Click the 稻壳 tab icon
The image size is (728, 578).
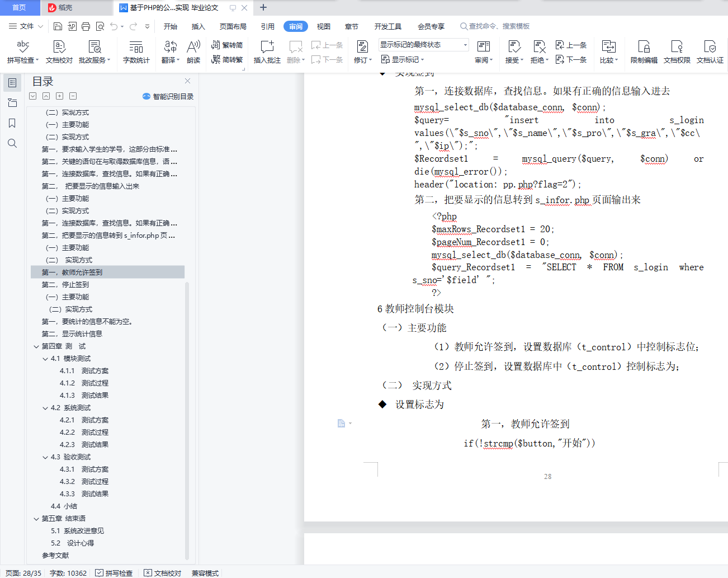click(x=52, y=8)
